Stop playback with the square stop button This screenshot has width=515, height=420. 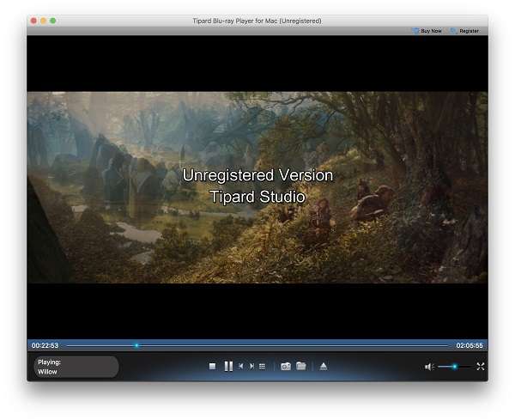pos(212,366)
